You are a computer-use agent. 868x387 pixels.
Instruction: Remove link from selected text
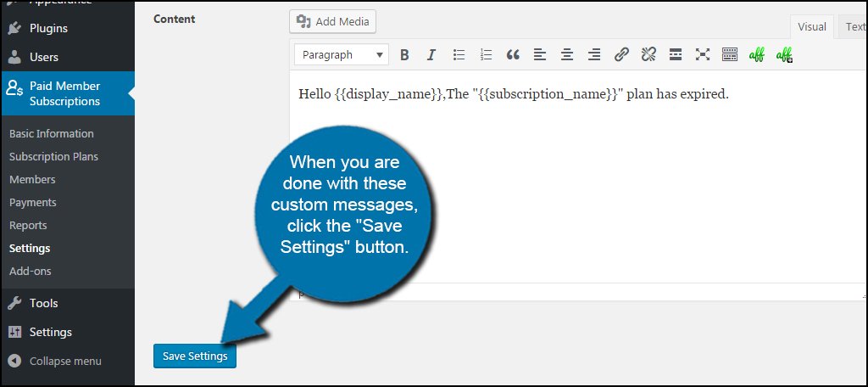pyautogui.click(x=648, y=55)
